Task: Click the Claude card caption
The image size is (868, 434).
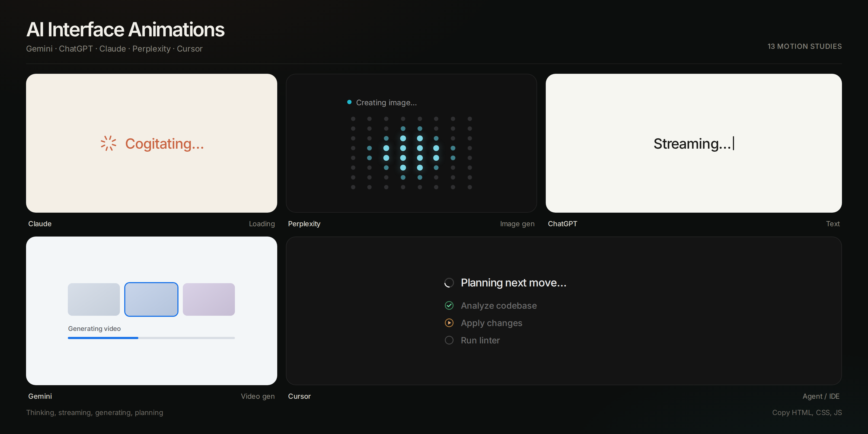Action: 40,224
